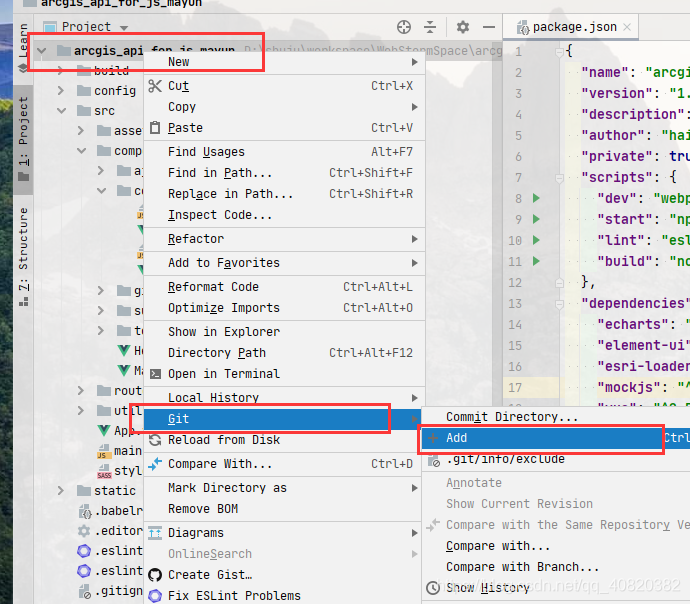This screenshot has height=604, width=690.
Task: Expand the config folder
Action: pos(61,91)
